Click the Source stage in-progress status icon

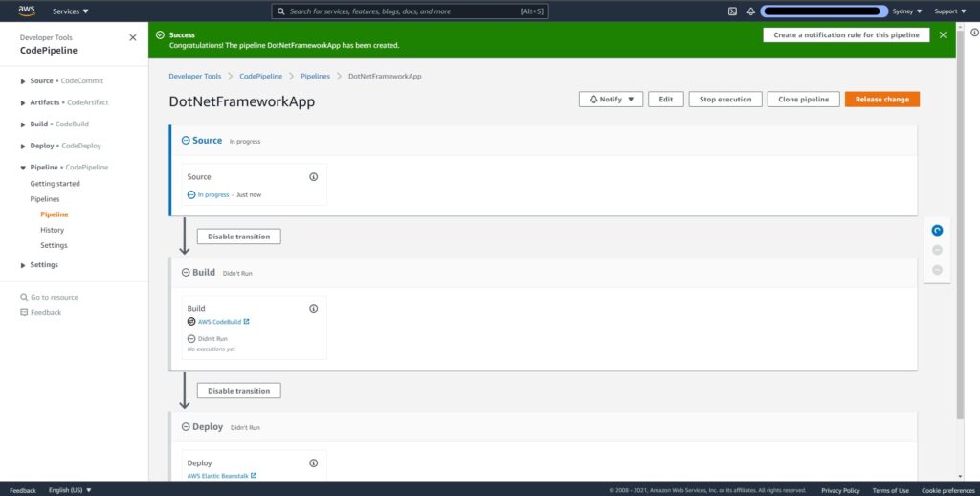186,141
